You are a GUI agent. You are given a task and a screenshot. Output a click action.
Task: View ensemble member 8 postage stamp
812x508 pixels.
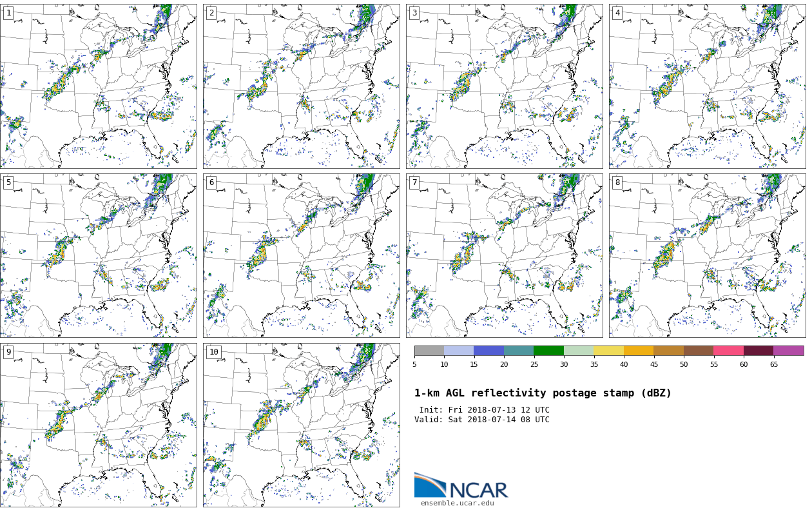tap(708, 256)
